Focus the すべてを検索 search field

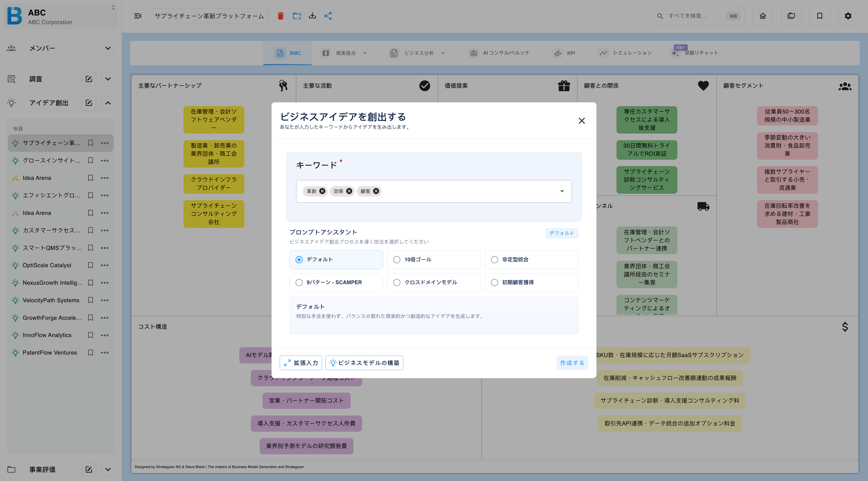pos(697,16)
